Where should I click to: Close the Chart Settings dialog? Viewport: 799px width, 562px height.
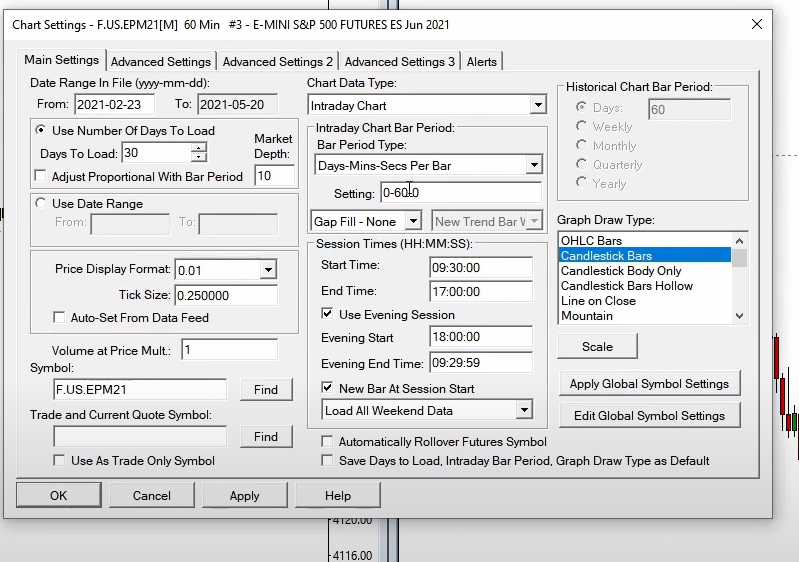pos(755,24)
